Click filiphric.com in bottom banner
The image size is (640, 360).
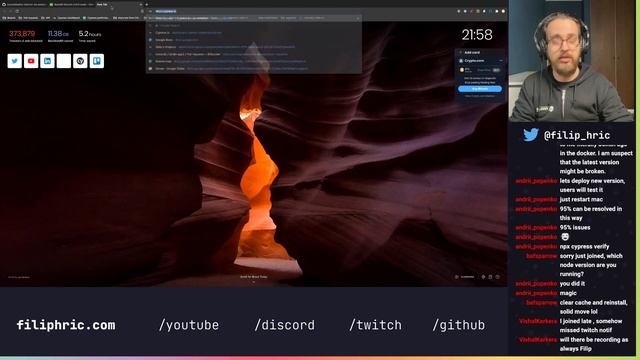pos(66,325)
